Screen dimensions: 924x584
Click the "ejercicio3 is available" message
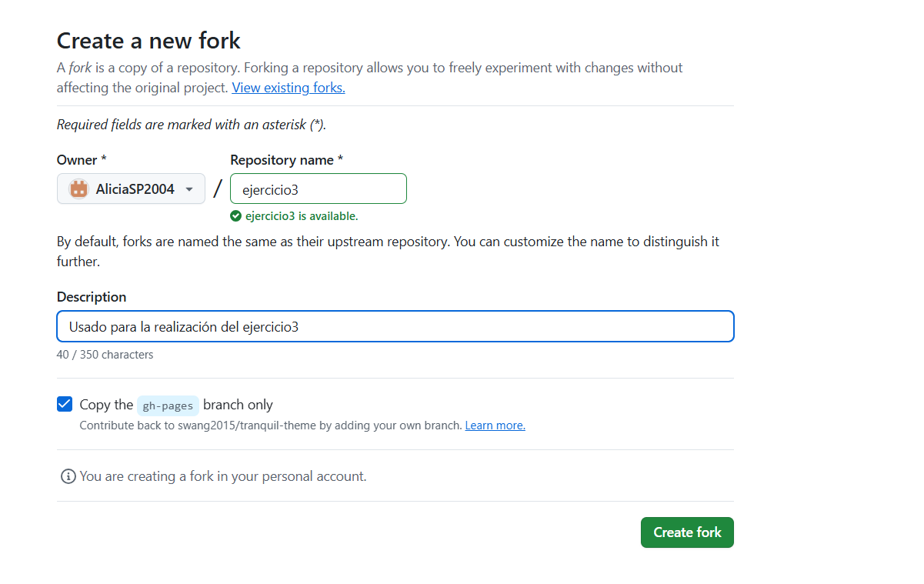click(x=302, y=216)
